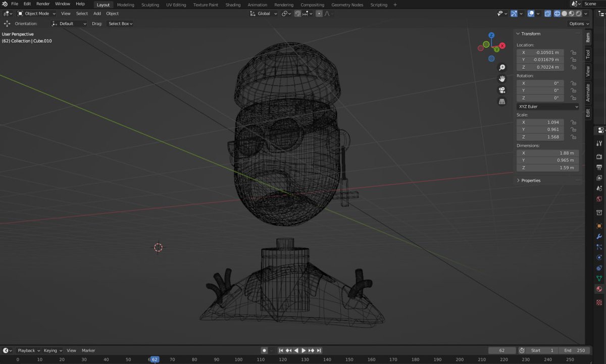Open the File menu

14,4
